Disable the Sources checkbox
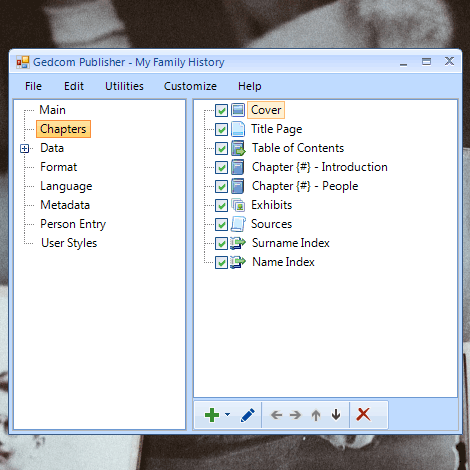Image resolution: width=470 pixels, height=470 pixels. (221, 224)
